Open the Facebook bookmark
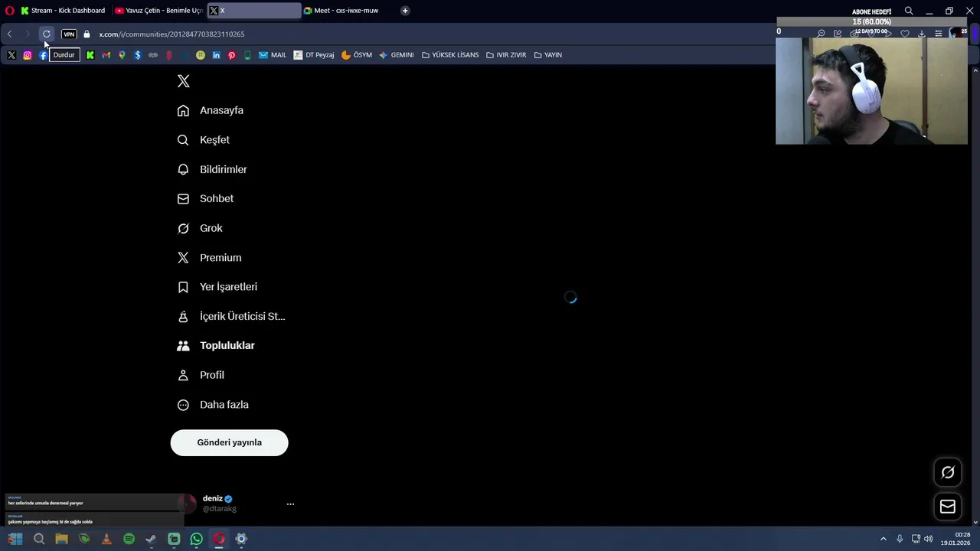The width and height of the screenshot is (980, 551). point(43,55)
